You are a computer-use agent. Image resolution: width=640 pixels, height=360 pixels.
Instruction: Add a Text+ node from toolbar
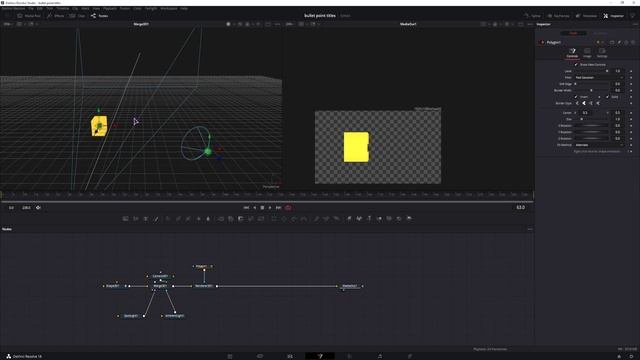click(146, 219)
